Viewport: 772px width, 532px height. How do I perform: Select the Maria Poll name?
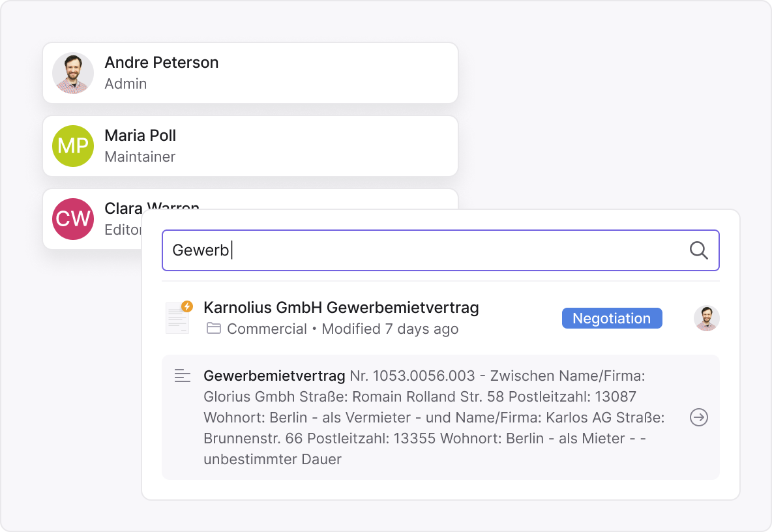140,136
